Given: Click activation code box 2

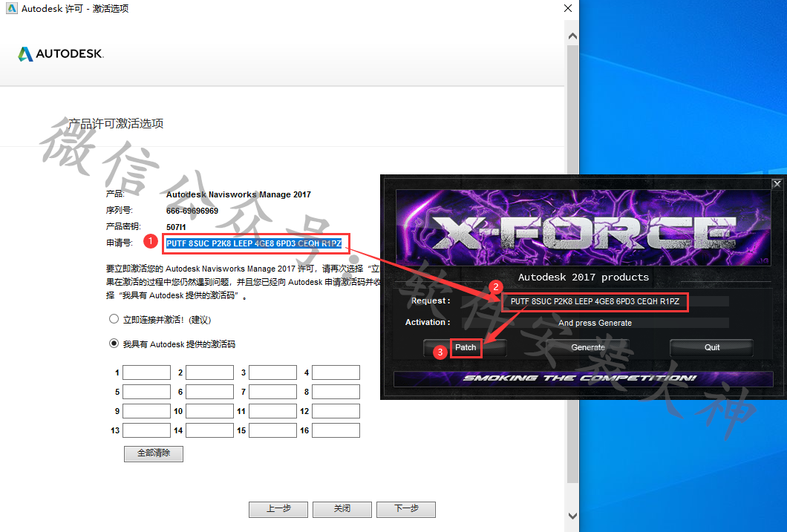Looking at the screenshot, I should click(210, 372).
